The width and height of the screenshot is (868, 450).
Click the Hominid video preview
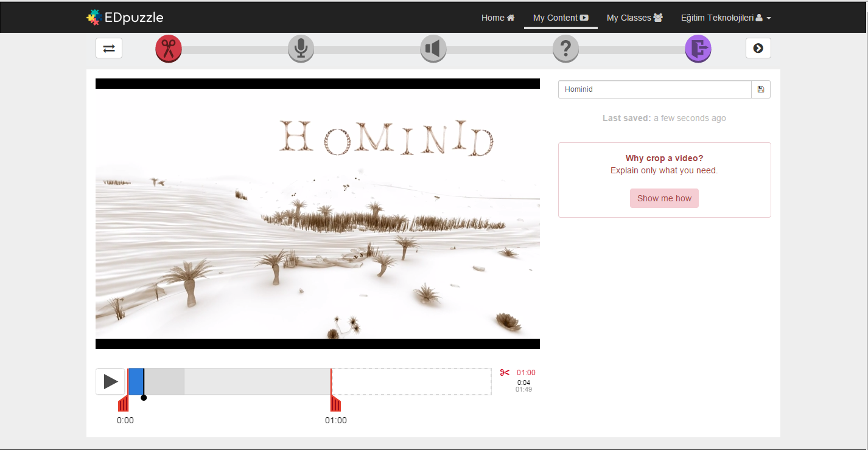318,213
